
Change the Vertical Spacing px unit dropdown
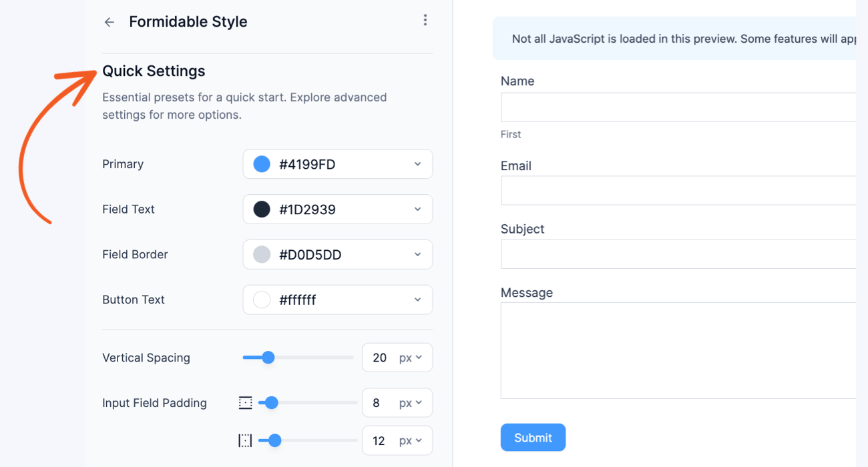pos(411,358)
